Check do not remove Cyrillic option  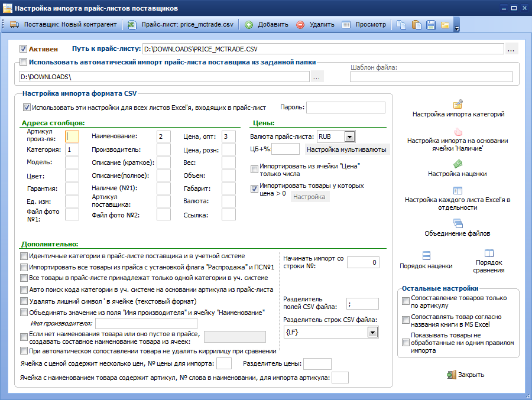coord(24,350)
